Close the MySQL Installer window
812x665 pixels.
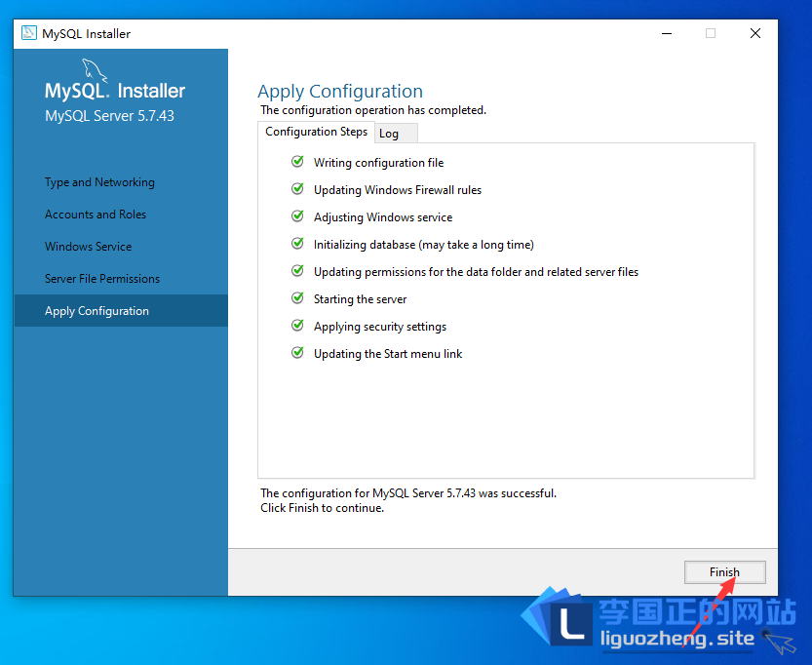click(x=755, y=33)
